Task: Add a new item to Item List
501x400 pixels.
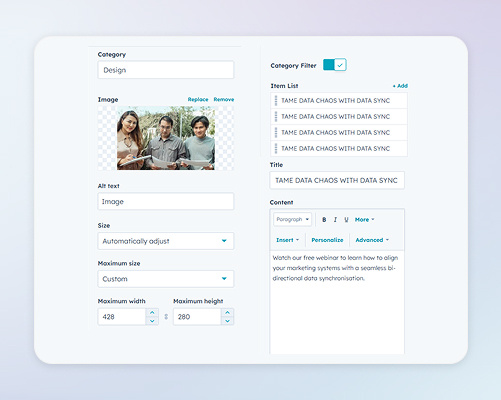Action: [400, 86]
